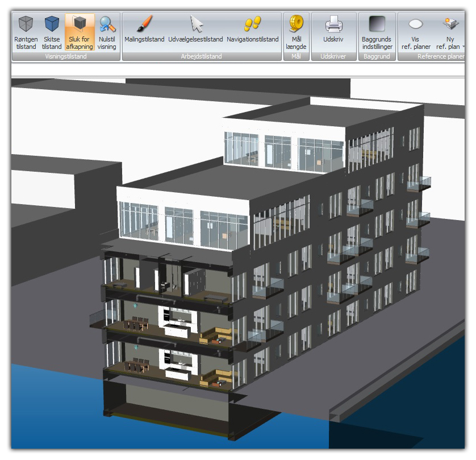This screenshot has height=460, width=476.
Task: Toggle Sluk for afkapning off
Action: click(x=78, y=31)
